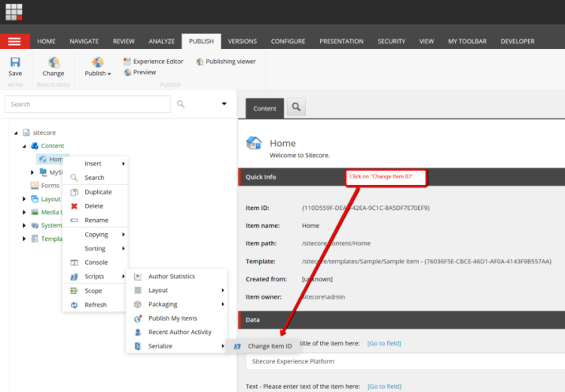Click the Go to field link for title
The width and height of the screenshot is (565, 392).
point(383,343)
